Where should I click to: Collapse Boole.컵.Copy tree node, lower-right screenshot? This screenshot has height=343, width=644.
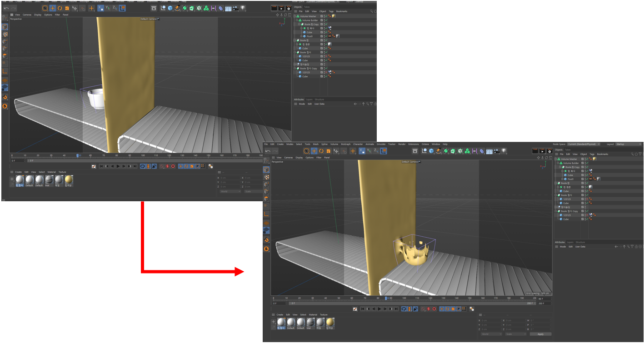click(x=560, y=167)
